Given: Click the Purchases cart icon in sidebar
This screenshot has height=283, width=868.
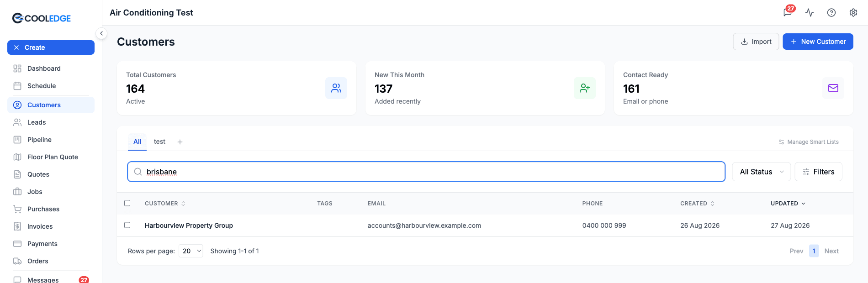Looking at the screenshot, I should click(x=17, y=209).
